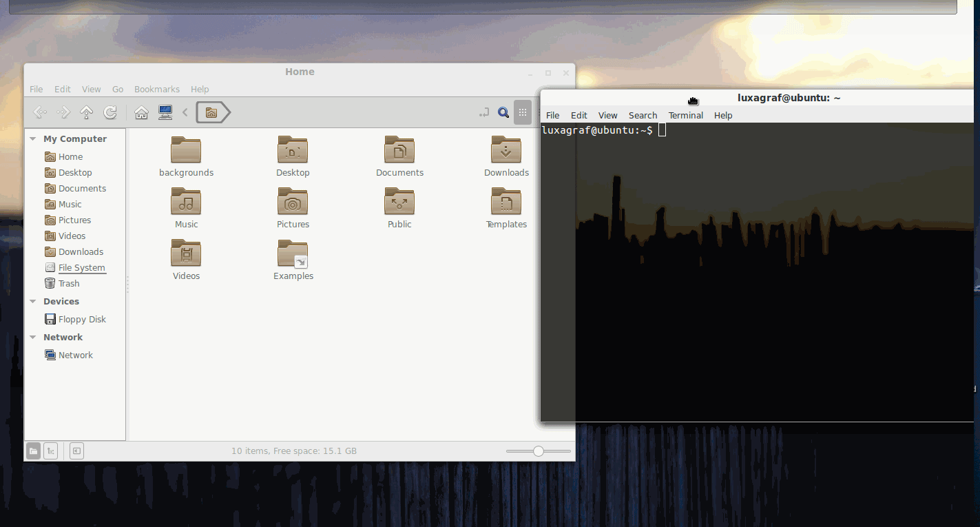980x527 pixels.
Task: Open the Go menu in file manager
Action: [x=118, y=90]
